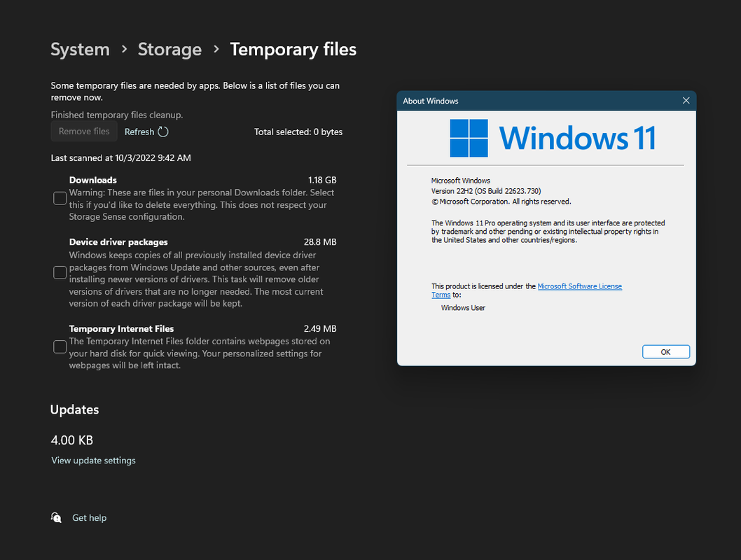The height and width of the screenshot is (560, 741).
Task: Open Storage breadcrumb link
Action: [x=169, y=50]
